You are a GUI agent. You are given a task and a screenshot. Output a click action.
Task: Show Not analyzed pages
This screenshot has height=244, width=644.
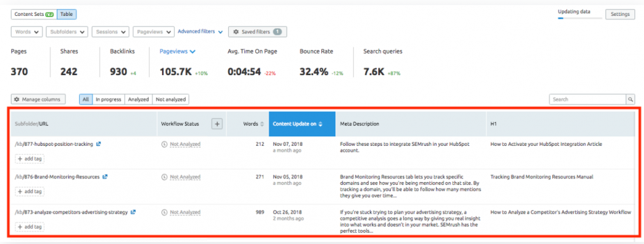[171, 99]
